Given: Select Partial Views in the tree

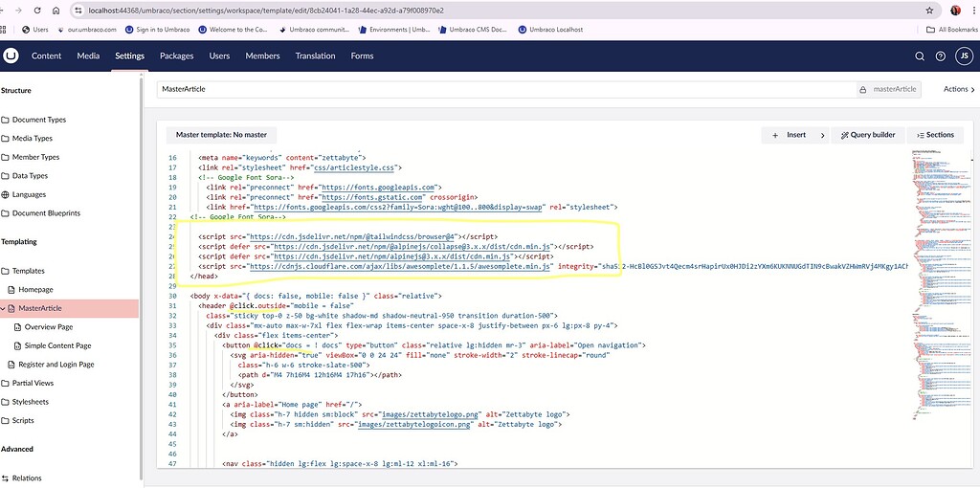Looking at the screenshot, I should coord(33,383).
